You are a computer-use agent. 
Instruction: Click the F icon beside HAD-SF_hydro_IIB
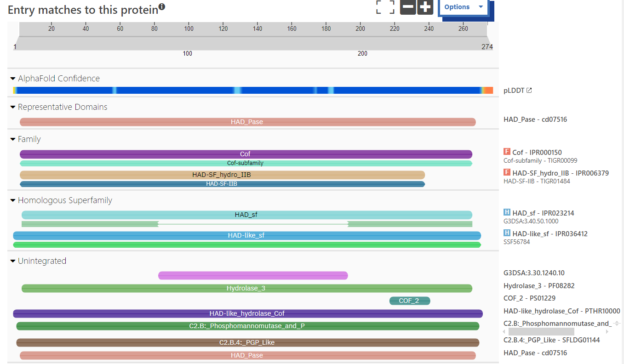[507, 172]
